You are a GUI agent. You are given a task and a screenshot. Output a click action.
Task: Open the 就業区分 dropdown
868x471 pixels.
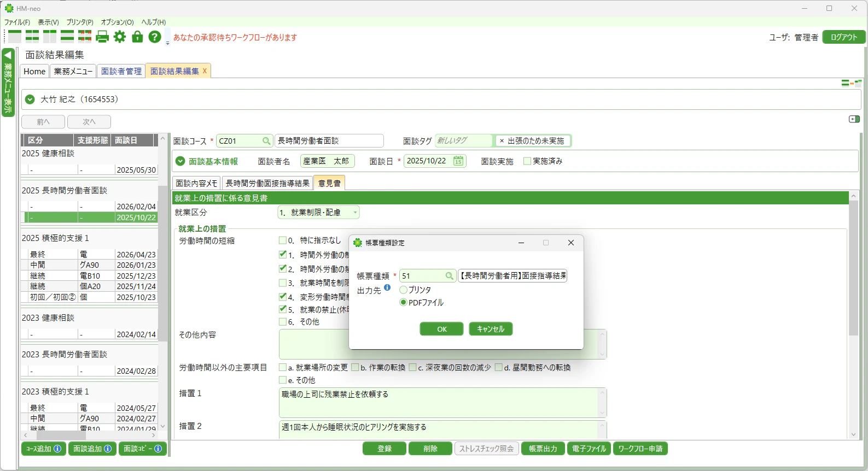[319, 213]
